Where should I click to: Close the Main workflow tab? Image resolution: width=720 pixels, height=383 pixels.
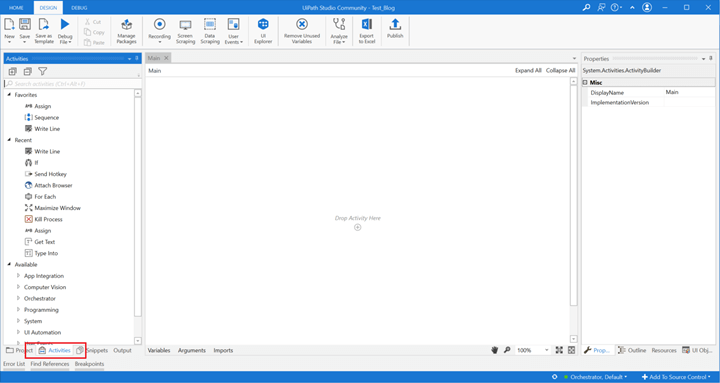tap(166, 58)
